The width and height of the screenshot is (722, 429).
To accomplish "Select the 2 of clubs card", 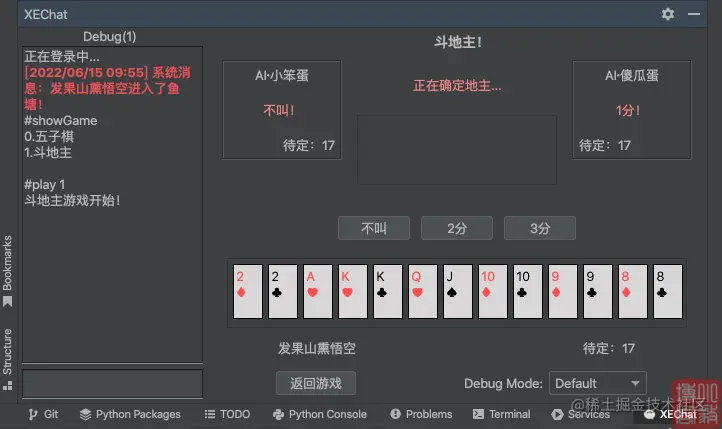I will pos(283,291).
